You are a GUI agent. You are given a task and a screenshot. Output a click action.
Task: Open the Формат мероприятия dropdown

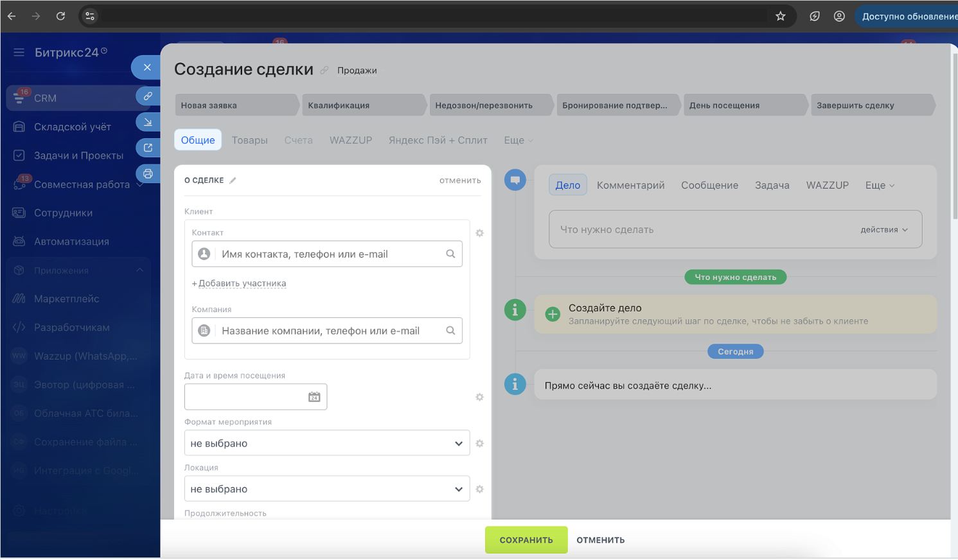click(x=327, y=443)
